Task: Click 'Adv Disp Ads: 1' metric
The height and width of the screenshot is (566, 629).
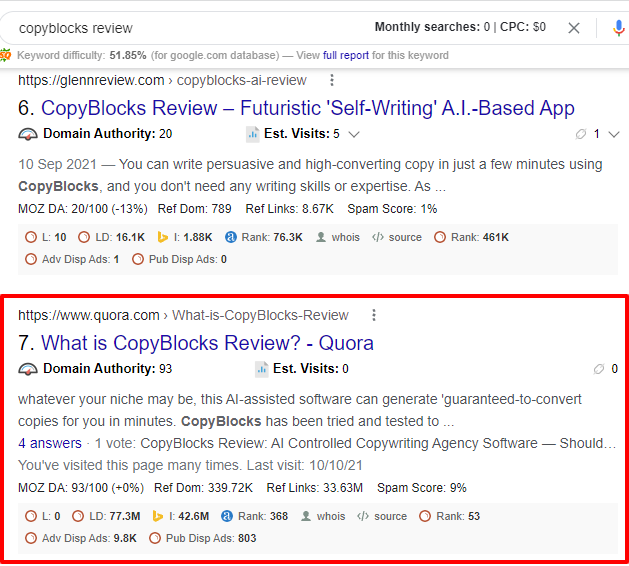Action: [x=72, y=259]
